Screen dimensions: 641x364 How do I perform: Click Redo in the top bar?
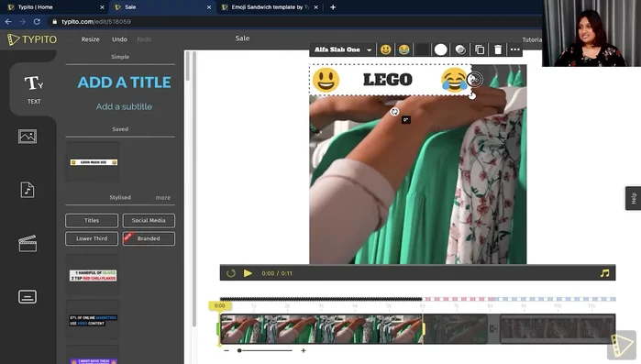(144, 39)
